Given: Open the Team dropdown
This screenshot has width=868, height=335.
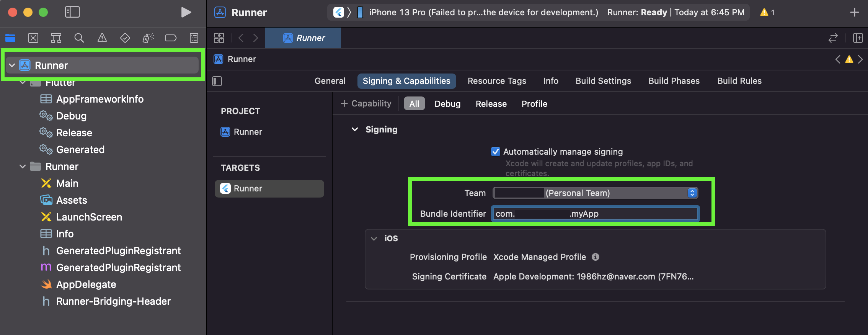Looking at the screenshot, I should pyautogui.click(x=596, y=193).
